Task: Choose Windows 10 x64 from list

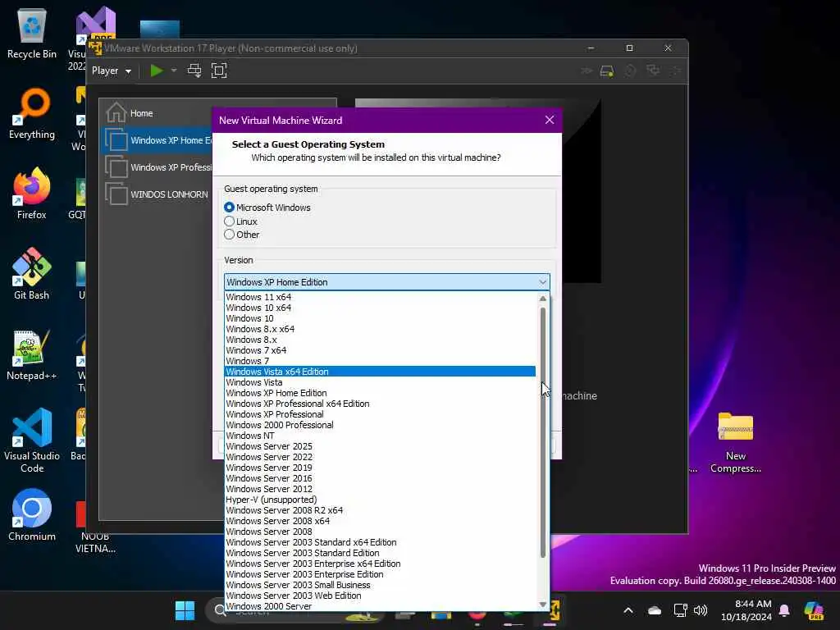Action: [380, 308]
